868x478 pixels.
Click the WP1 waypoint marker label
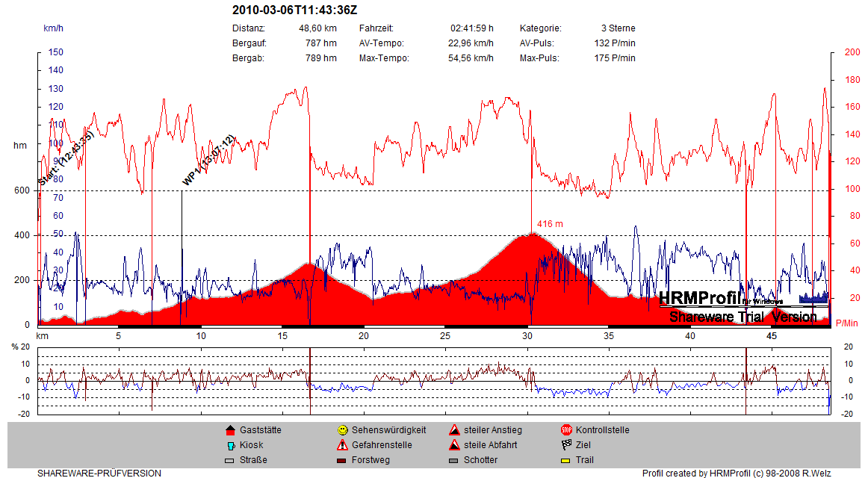click(208, 161)
